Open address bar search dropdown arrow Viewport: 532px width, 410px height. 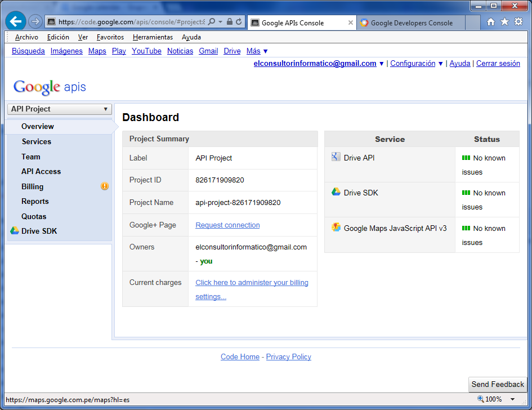click(220, 22)
